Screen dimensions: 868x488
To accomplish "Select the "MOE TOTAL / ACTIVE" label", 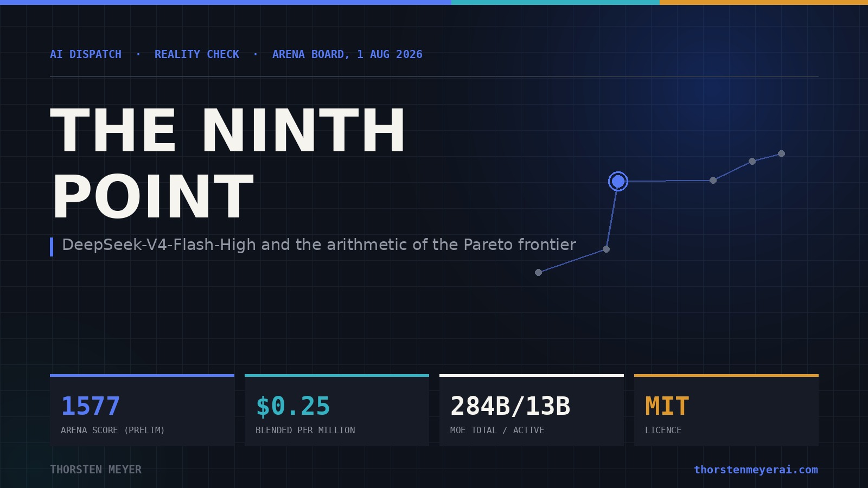I will click(497, 430).
